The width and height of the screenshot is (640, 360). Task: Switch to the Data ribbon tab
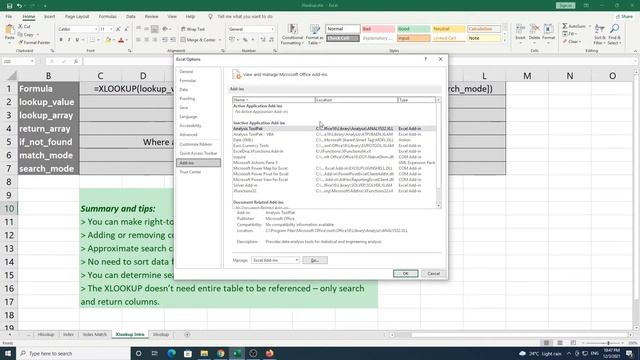point(131,17)
